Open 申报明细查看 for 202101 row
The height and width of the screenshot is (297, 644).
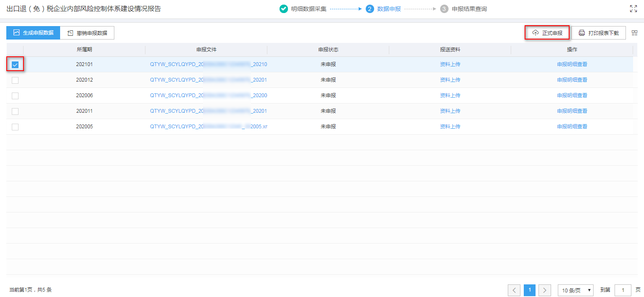click(x=572, y=64)
